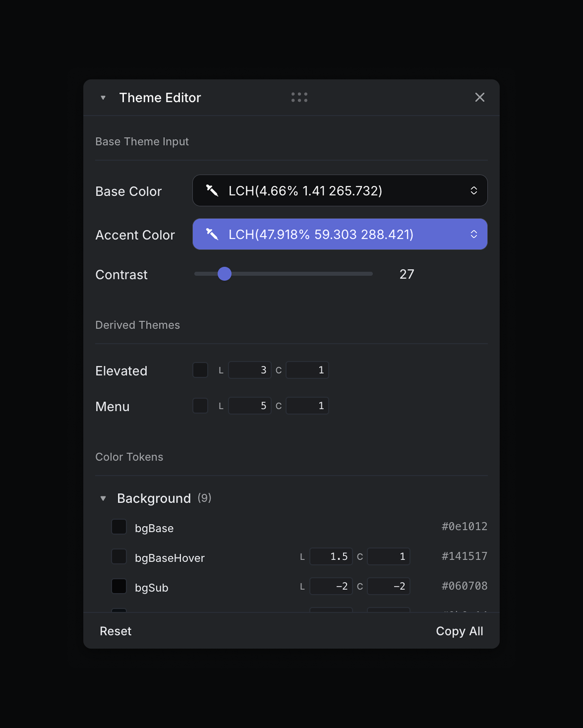The width and height of the screenshot is (583, 728).
Task: Click the Copy All button
Action: (x=460, y=631)
